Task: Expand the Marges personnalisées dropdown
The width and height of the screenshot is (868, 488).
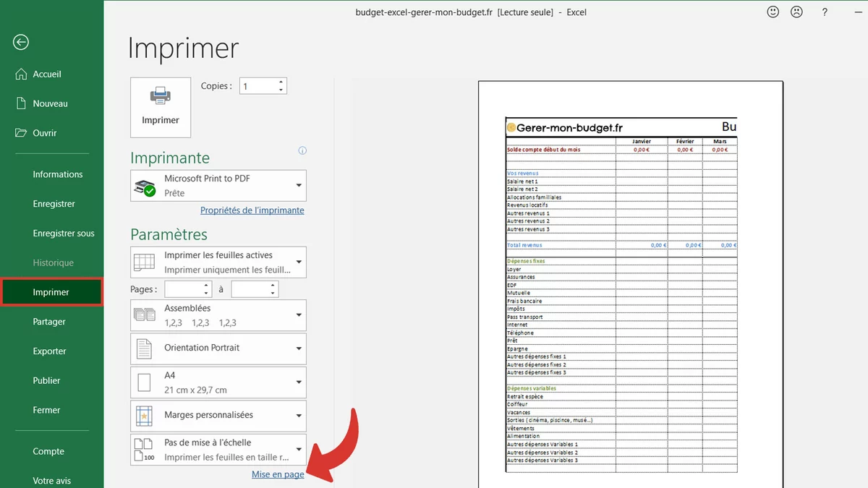Action: (x=299, y=416)
